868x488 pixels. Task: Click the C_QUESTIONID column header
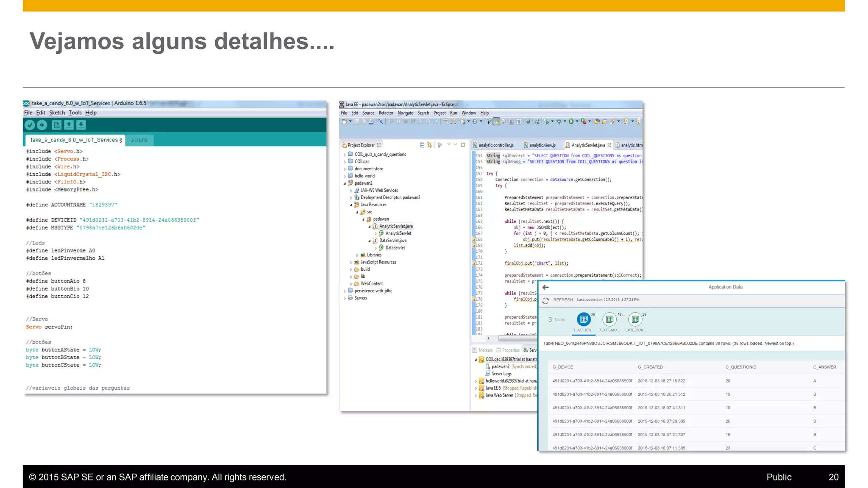(x=741, y=367)
